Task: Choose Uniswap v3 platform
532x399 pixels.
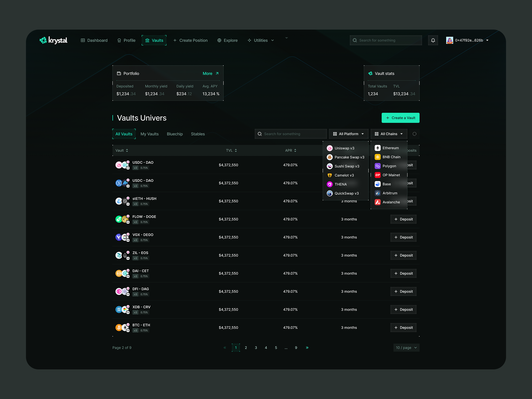Action: coord(344,148)
